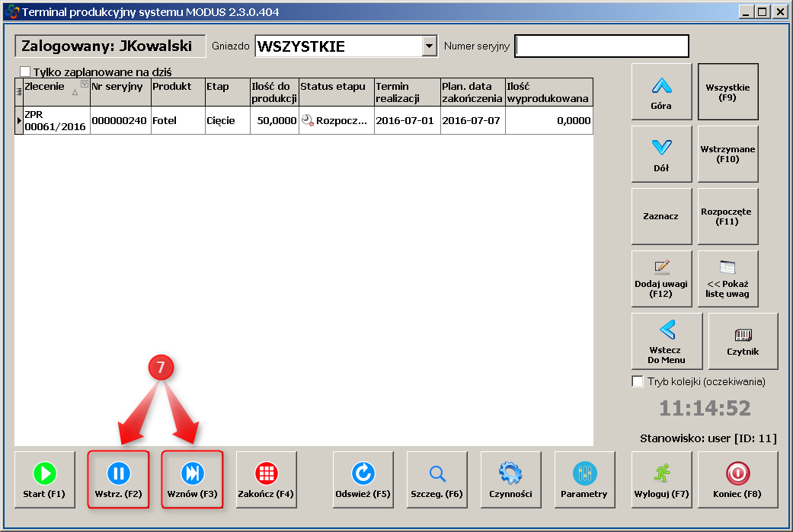
Task: Show Wstrzymane (F10) orders filter
Action: (727, 155)
